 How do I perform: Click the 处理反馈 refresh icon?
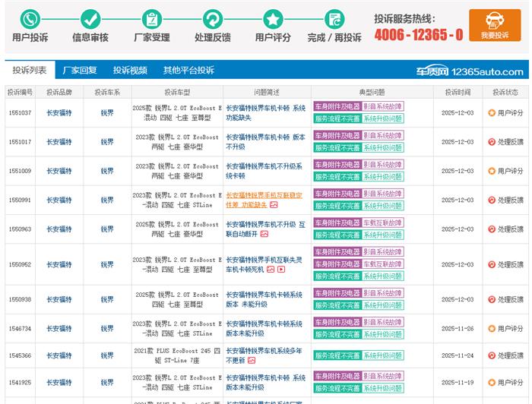pyautogui.click(x=212, y=18)
